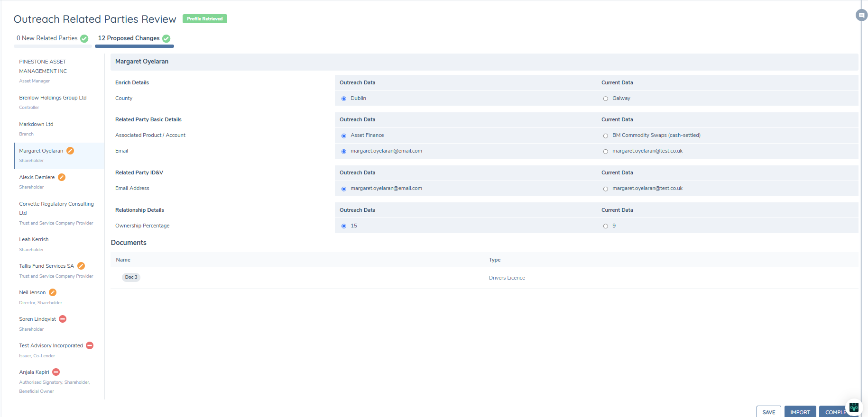Click the red remove icon next to Anjala Kapiri
This screenshot has width=868, height=417.
point(56,372)
